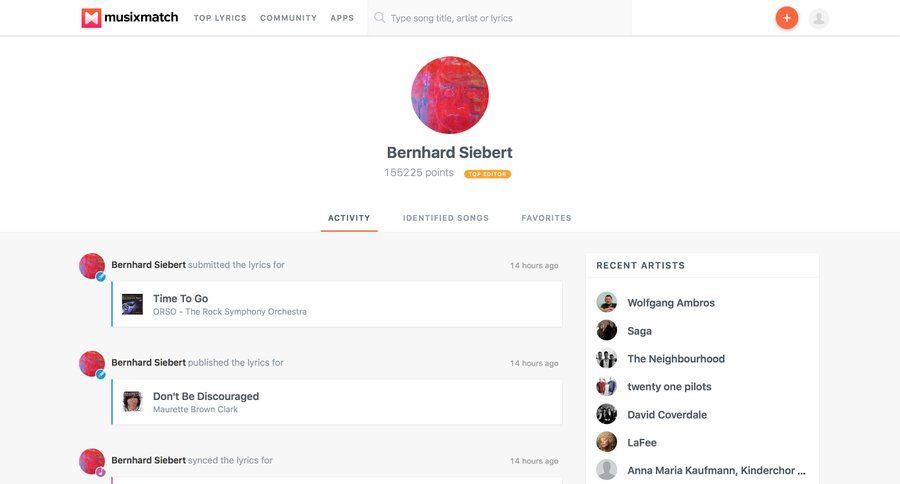The height and width of the screenshot is (484, 900).
Task: Open Top Lyrics menu
Action: point(220,18)
